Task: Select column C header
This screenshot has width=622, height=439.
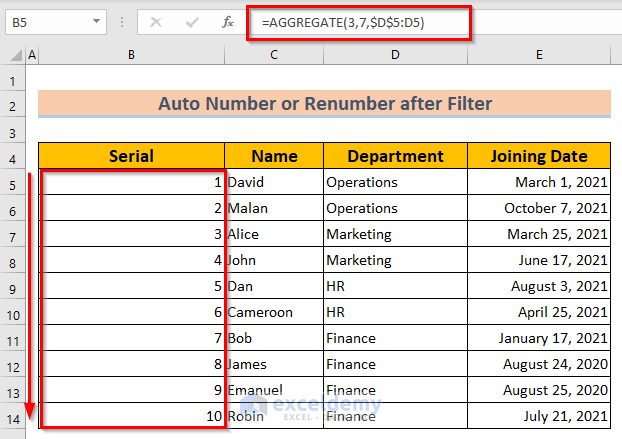Action: tap(274, 55)
